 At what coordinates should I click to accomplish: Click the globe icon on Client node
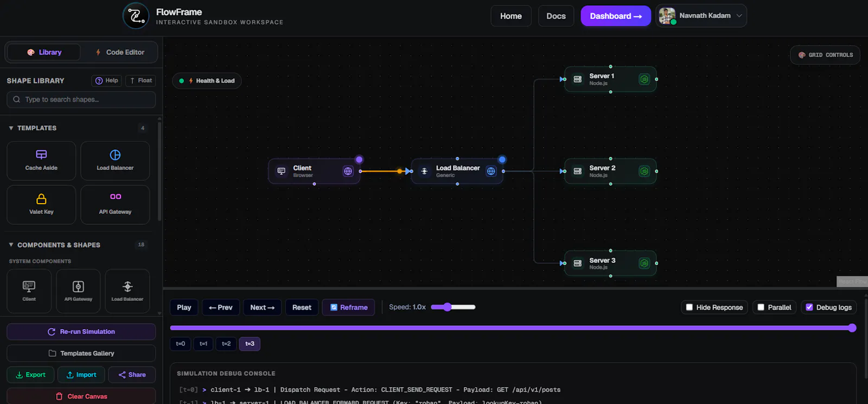pos(348,171)
